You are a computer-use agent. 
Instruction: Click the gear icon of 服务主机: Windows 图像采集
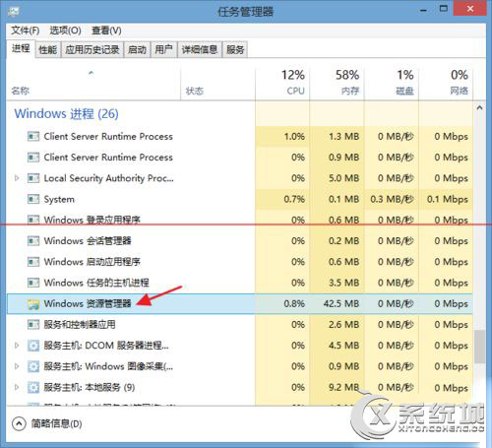[33, 366]
